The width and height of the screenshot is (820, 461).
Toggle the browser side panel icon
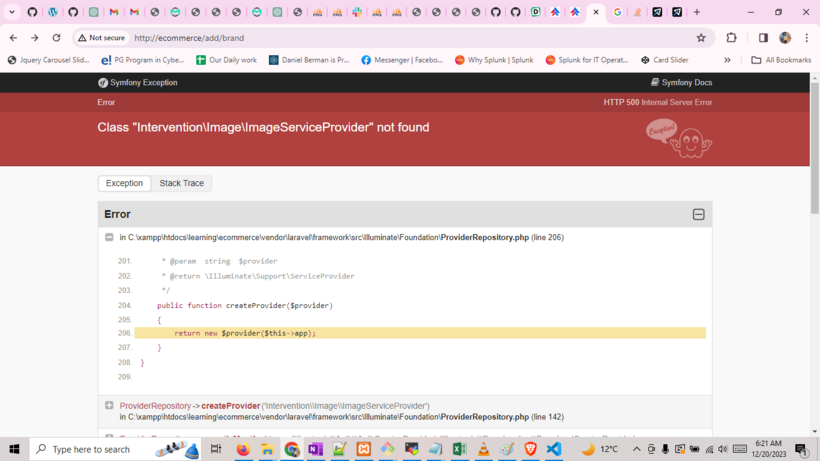tap(763, 38)
